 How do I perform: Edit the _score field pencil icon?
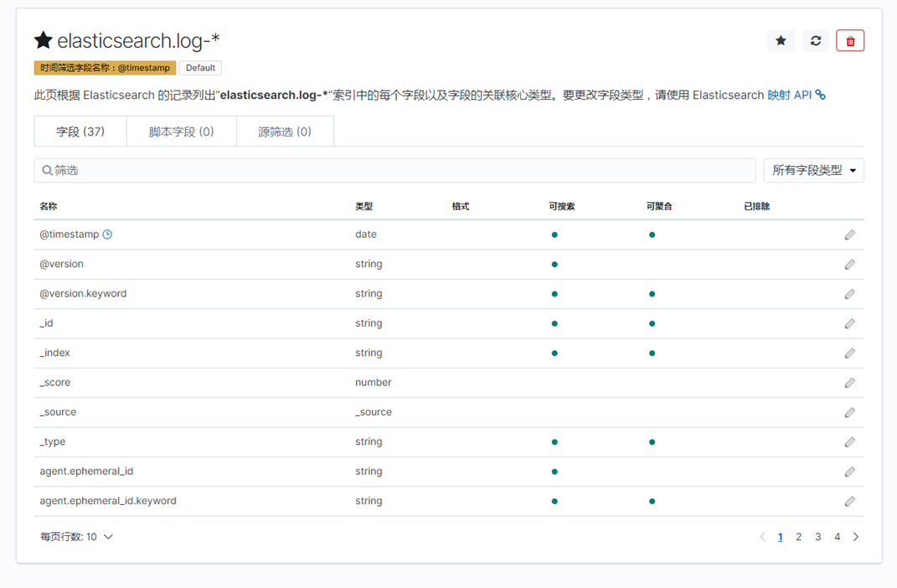coord(850,383)
